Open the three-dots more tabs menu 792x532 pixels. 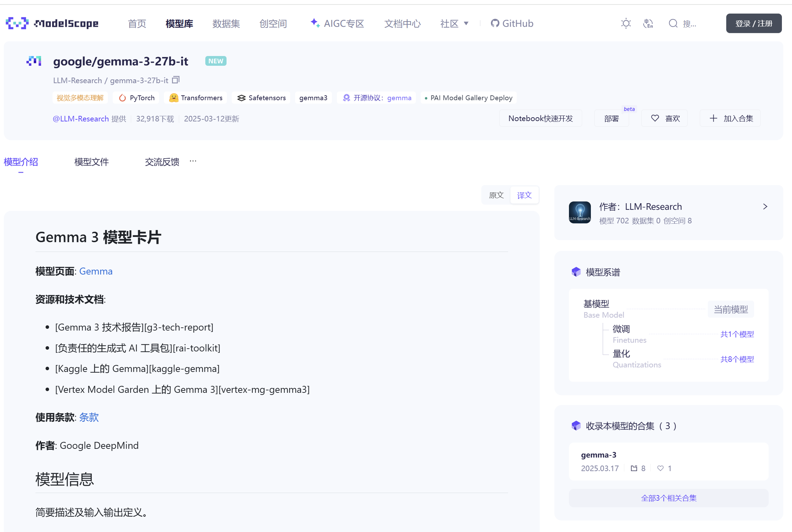193,161
